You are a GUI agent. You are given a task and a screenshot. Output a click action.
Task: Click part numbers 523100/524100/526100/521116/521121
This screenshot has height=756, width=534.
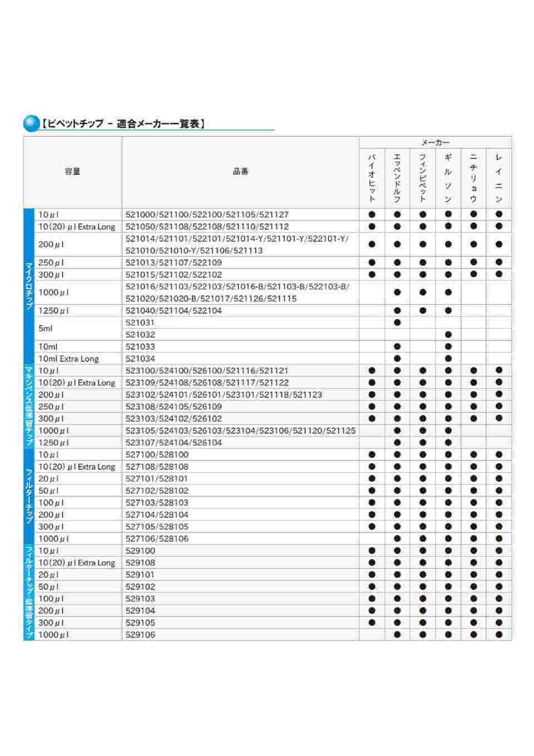pos(207,370)
